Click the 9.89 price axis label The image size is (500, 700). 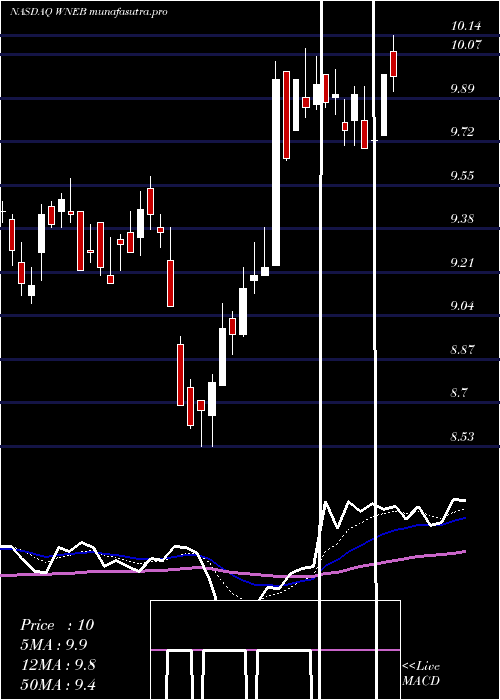(462, 88)
